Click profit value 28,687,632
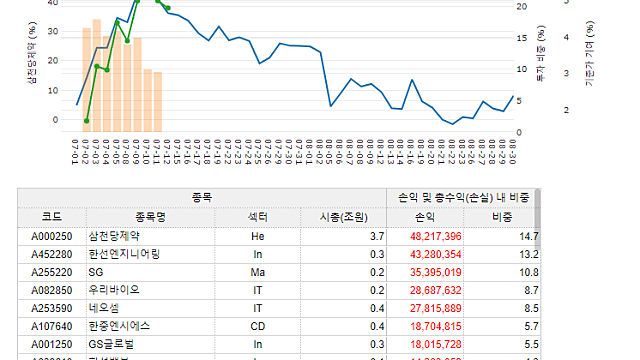 tap(436, 290)
